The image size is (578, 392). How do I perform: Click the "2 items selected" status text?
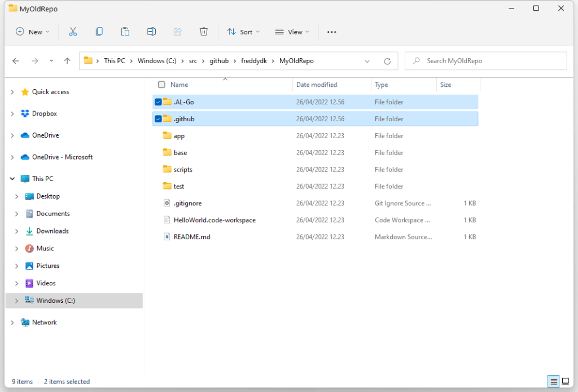pos(67,382)
